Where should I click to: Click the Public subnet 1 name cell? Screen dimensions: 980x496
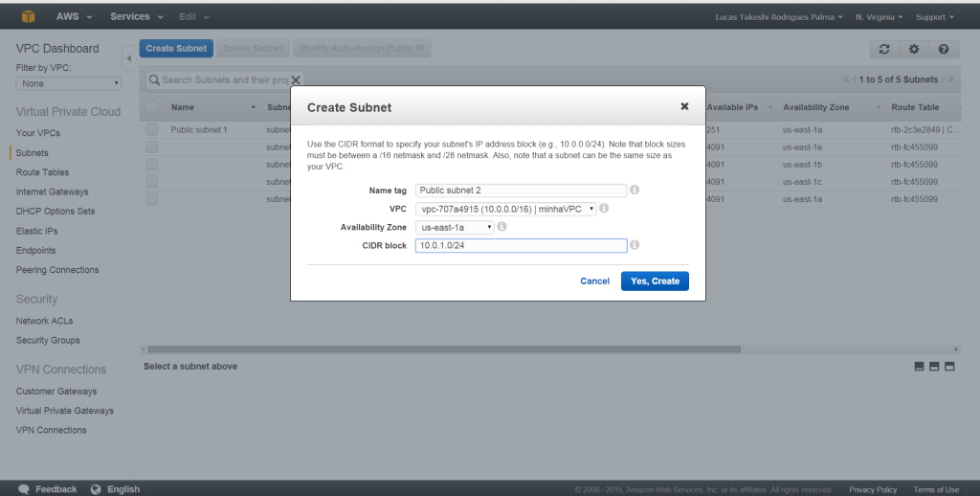coord(199,129)
